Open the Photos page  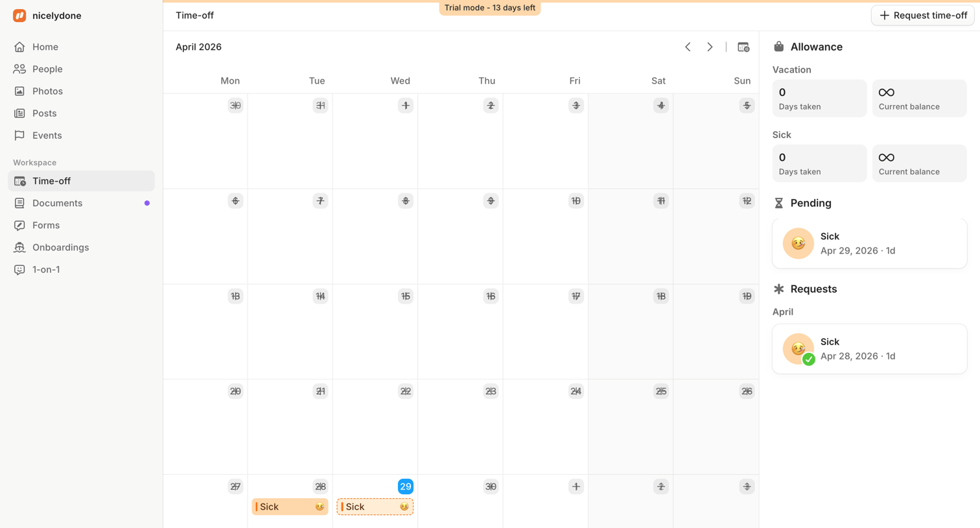tap(81, 91)
